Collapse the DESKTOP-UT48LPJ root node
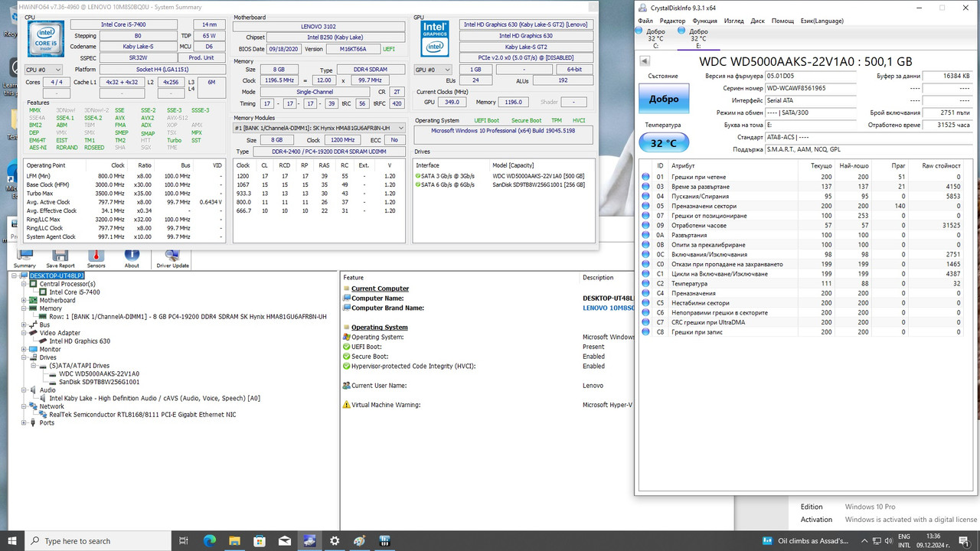980x551 pixels. point(14,275)
